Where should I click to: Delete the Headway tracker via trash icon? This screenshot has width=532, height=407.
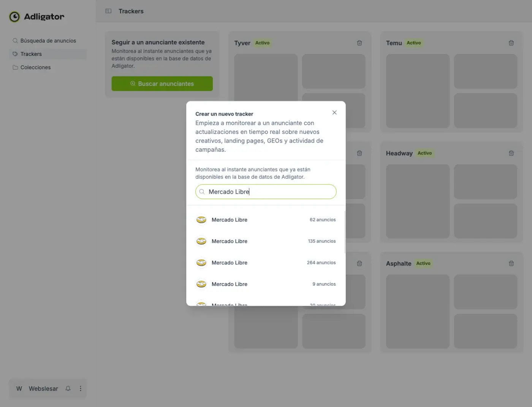pos(511,153)
